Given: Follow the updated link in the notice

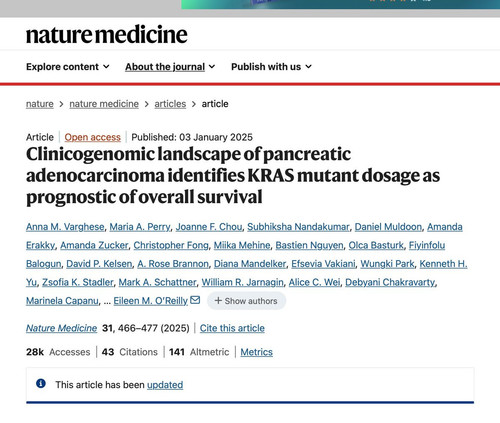Looking at the screenshot, I should pos(165,385).
